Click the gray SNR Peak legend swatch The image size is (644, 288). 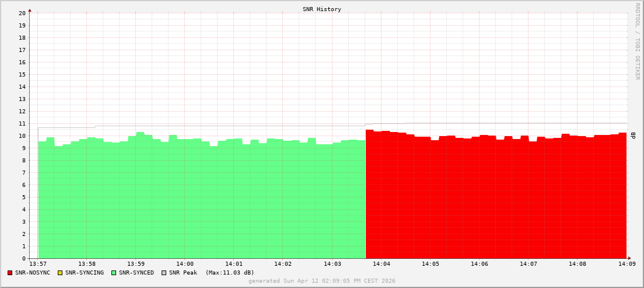[x=164, y=273]
